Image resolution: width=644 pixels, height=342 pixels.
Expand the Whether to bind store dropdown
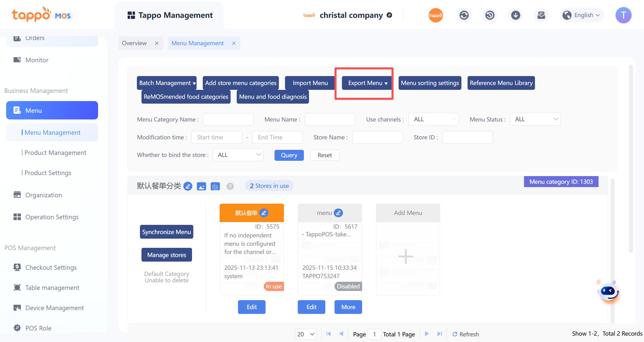[x=238, y=155]
